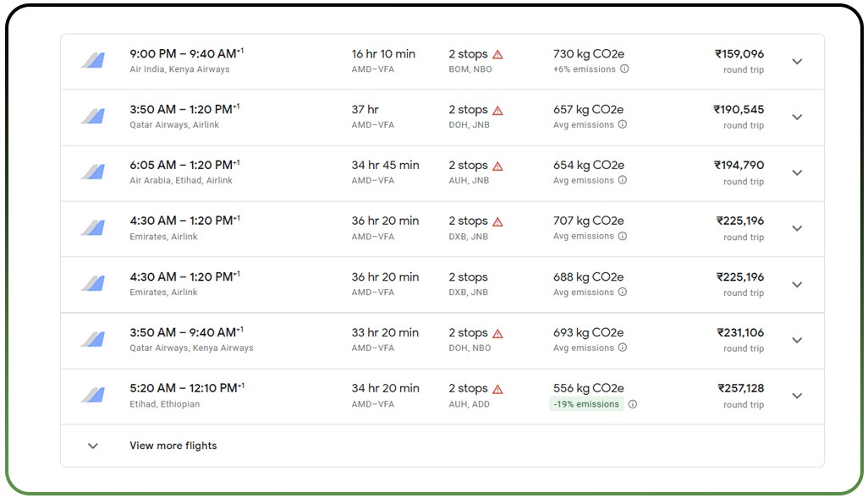Image resolution: width=868 pixels, height=498 pixels.
Task: Open the emissions info icon on 730 kg CO2e
Action: click(x=623, y=69)
